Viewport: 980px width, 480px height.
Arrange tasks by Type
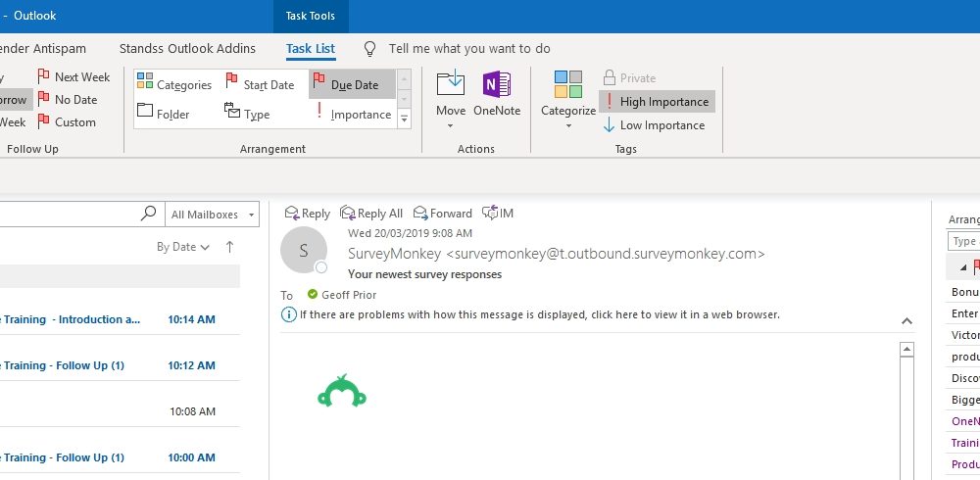[x=247, y=114]
